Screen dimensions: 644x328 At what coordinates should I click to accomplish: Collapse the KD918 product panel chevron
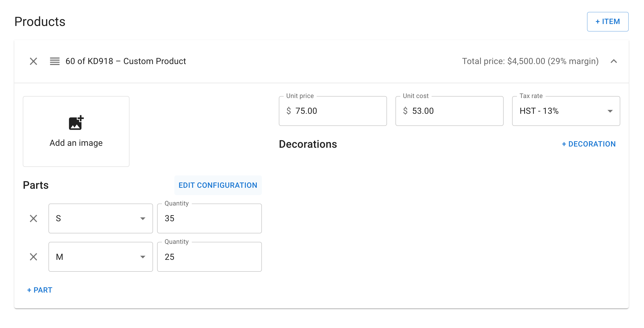[x=613, y=61]
